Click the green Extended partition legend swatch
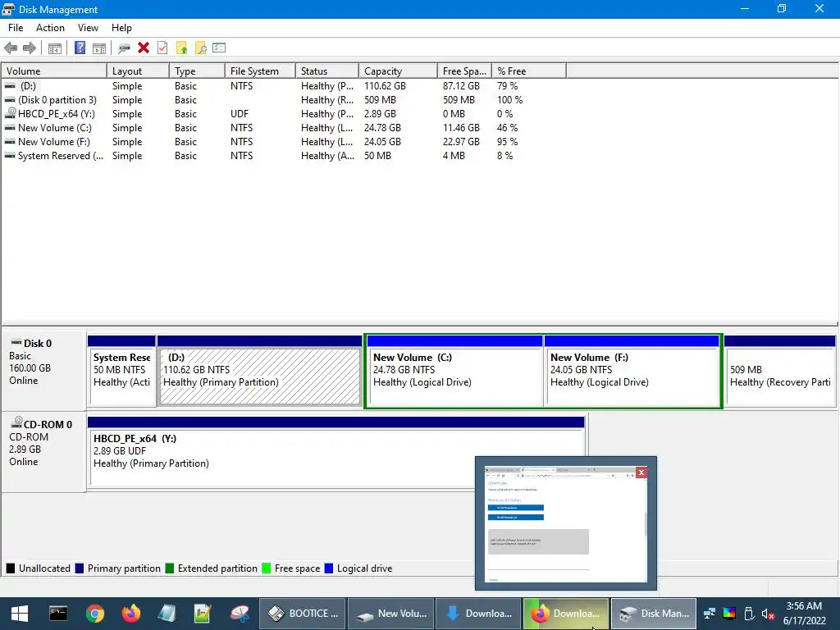 pos(170,568)
